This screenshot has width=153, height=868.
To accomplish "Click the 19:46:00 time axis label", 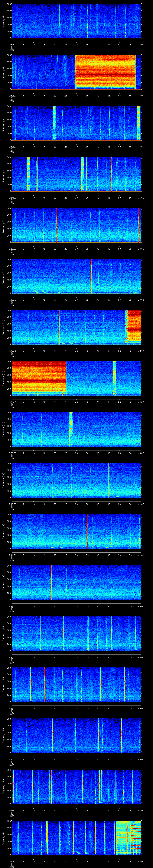I will pyautogui.click(x=12, y=810).
